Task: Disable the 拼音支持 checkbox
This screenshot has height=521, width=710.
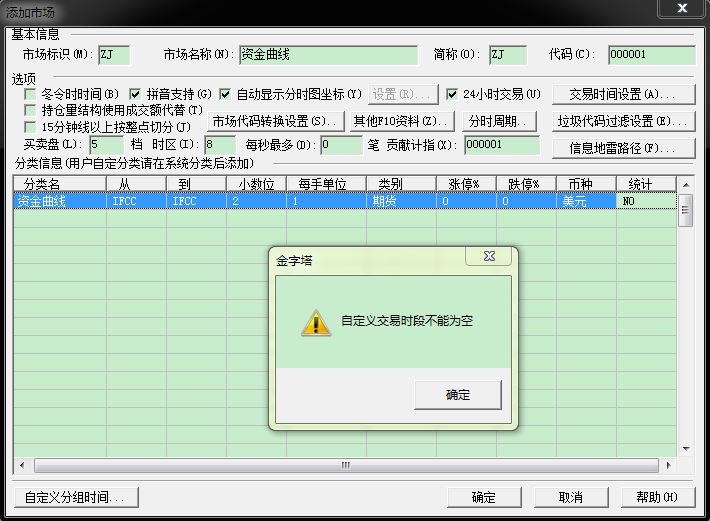Action: 137,94
